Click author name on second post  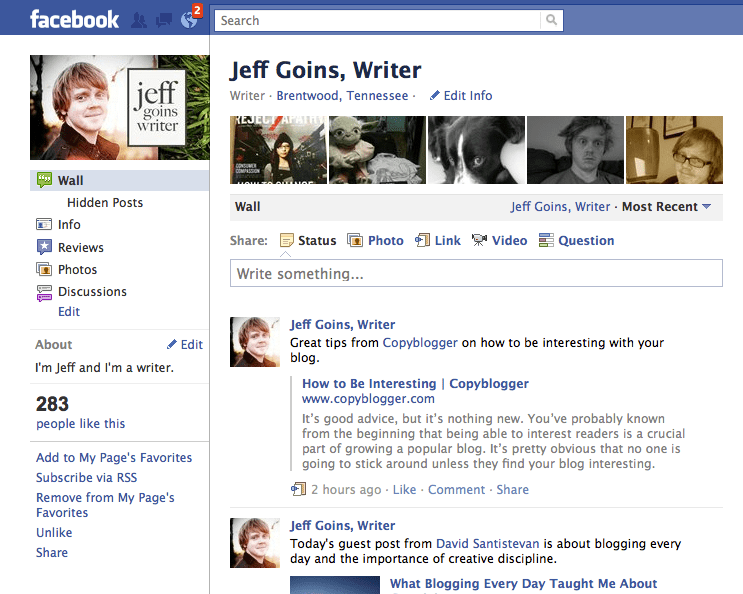[342, 525]
